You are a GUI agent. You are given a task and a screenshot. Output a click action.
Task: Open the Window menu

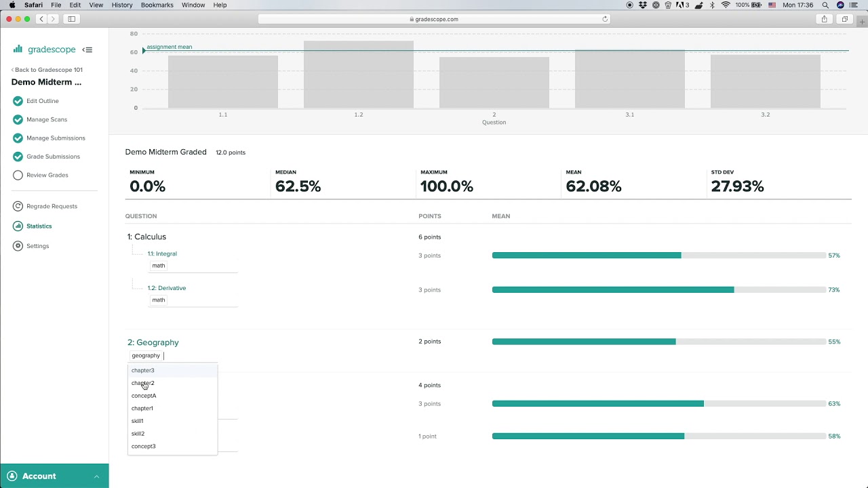tap(193, 5)
